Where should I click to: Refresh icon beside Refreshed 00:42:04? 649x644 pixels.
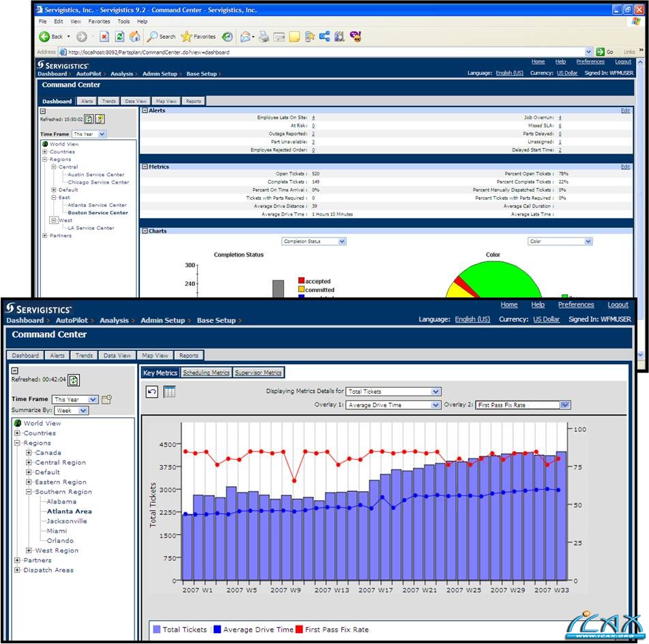click(74, 380)
